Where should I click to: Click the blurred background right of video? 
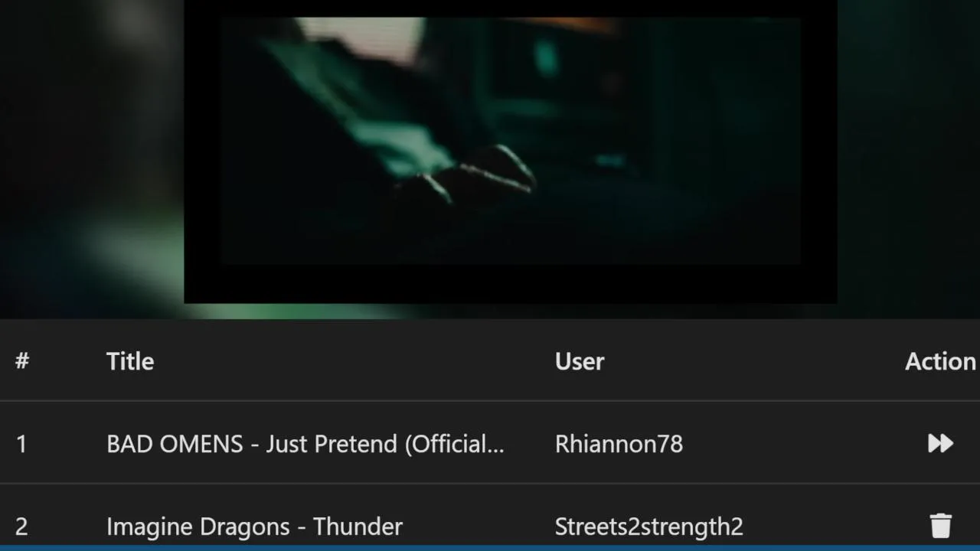(x=908, y=153)
